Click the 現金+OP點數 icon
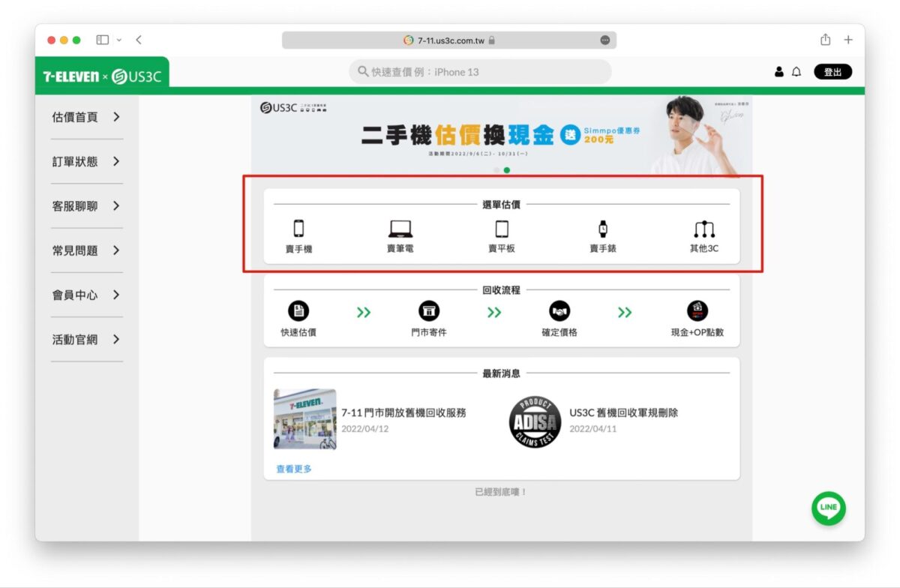Viewport: 900px width, 588px height. pyautogui.click(x=697, y=311)
